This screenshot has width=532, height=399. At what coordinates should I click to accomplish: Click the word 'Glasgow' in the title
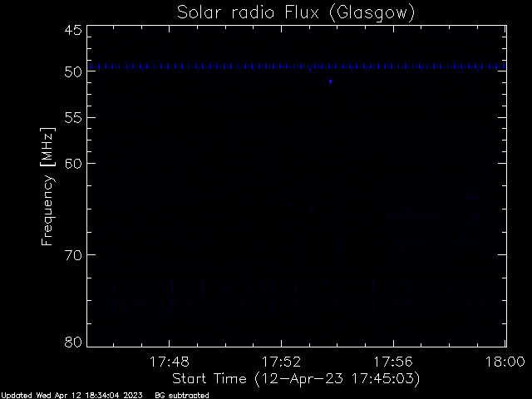click(372, 13)
